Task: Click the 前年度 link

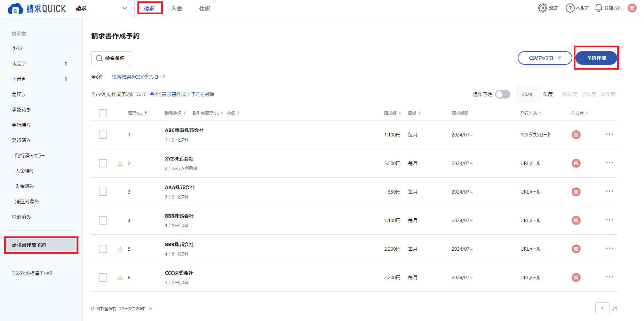Action: [570, 94]
